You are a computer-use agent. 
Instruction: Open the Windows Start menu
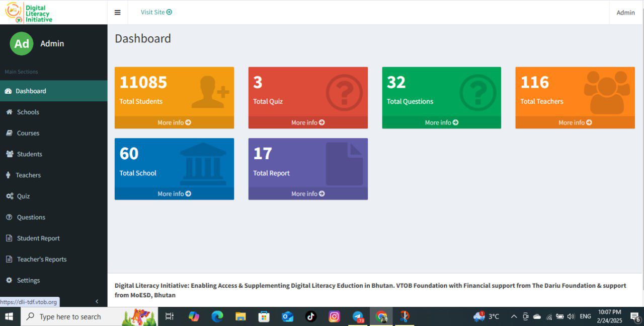coord(9,316)
